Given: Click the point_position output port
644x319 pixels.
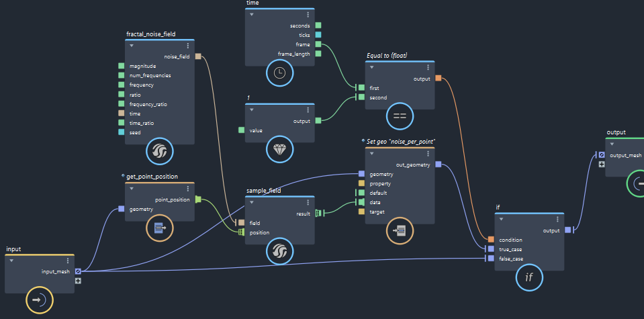Looking at the screenshot, I should pos(198,199).
